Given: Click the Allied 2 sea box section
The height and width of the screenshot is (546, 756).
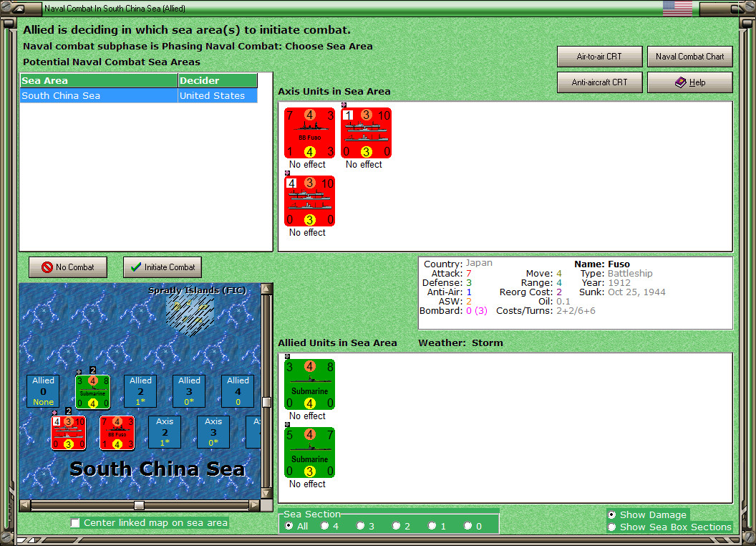Looking at the screenshot, I should point(140,391).
